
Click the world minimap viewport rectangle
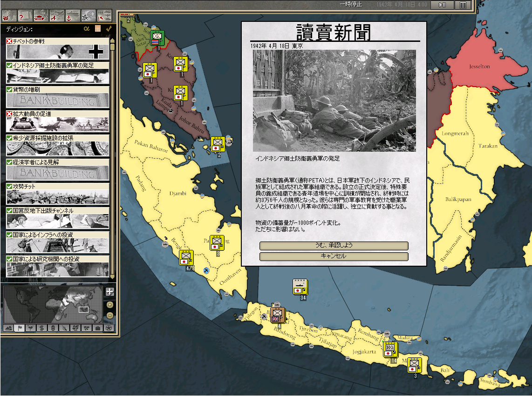tap(83, 309)
